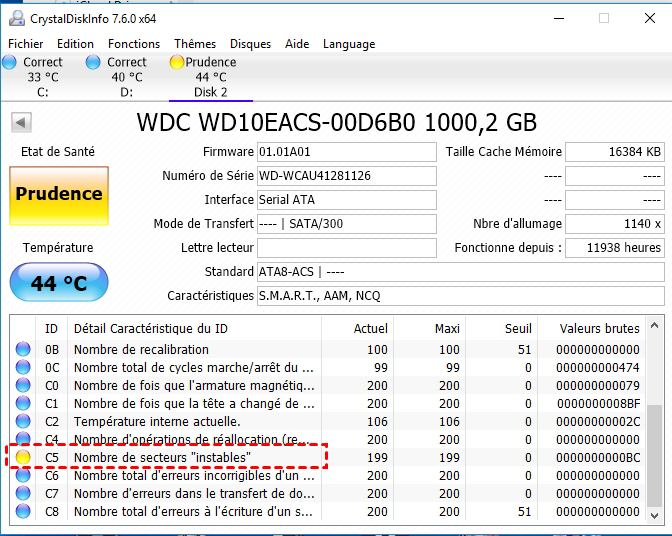Click the yellow Prudence icon for Disk 2
Image resolution: width=672 pixels, height=536 pixels.
tap(177, 62)
